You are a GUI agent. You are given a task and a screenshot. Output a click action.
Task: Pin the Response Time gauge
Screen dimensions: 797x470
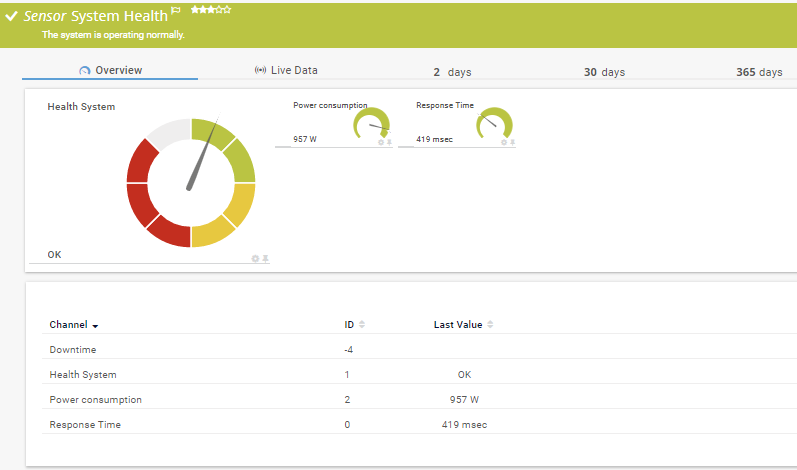[512, 142]
